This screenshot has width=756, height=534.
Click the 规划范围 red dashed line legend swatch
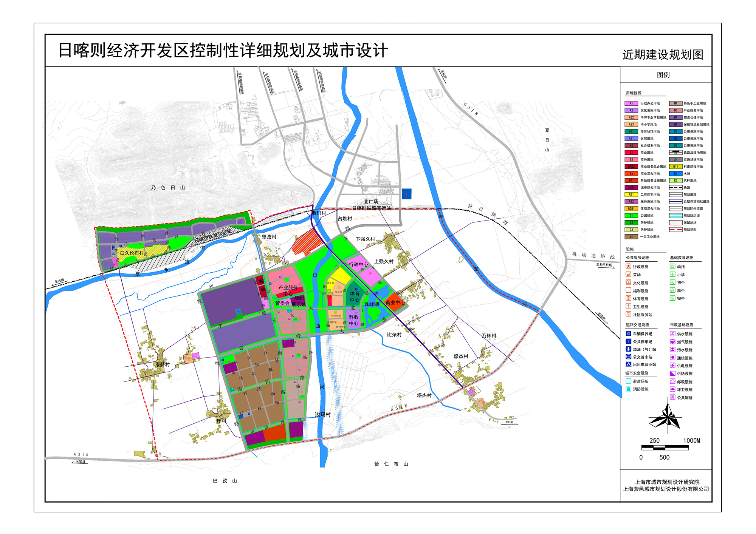[675, 230]
